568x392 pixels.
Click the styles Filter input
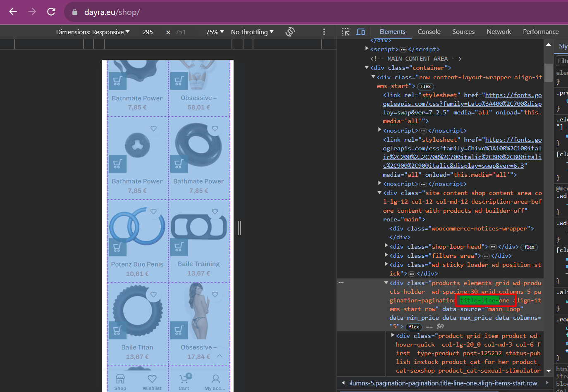562,61
